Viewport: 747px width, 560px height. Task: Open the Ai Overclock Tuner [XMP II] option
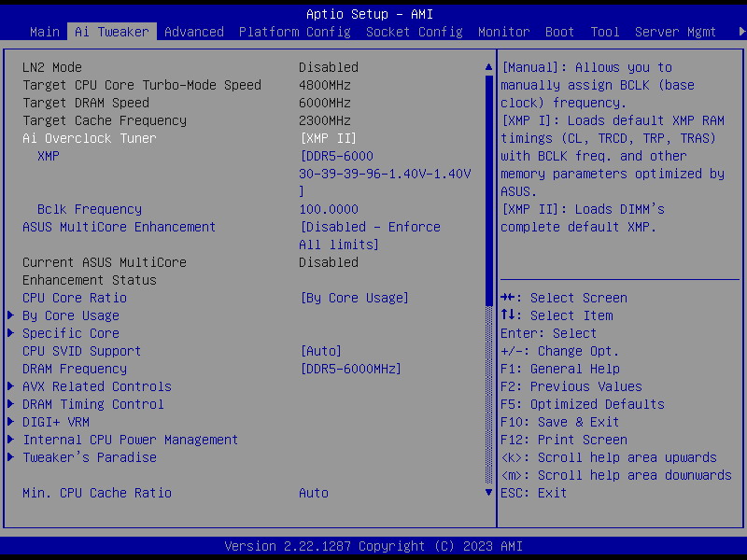coord(329,138)
